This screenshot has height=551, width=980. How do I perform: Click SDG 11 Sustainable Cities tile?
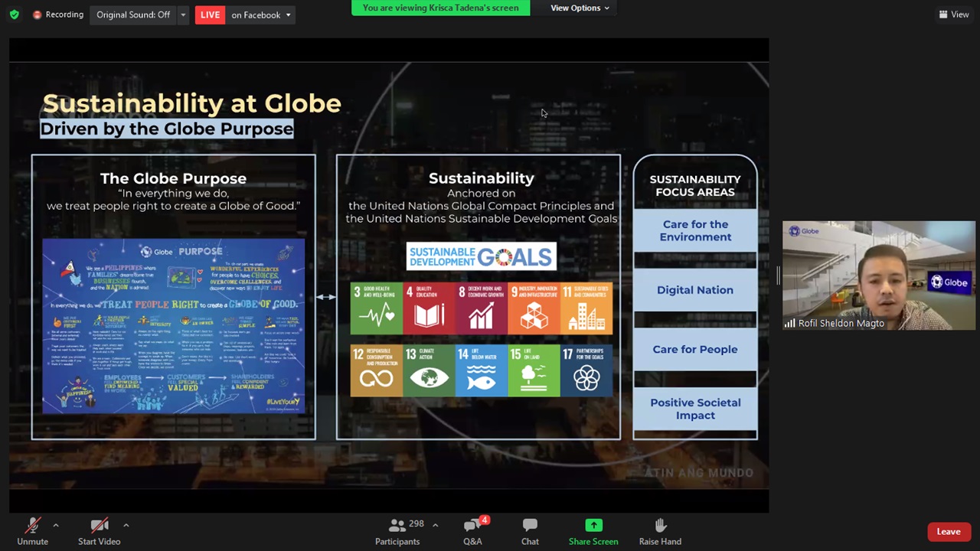(587, 308)
